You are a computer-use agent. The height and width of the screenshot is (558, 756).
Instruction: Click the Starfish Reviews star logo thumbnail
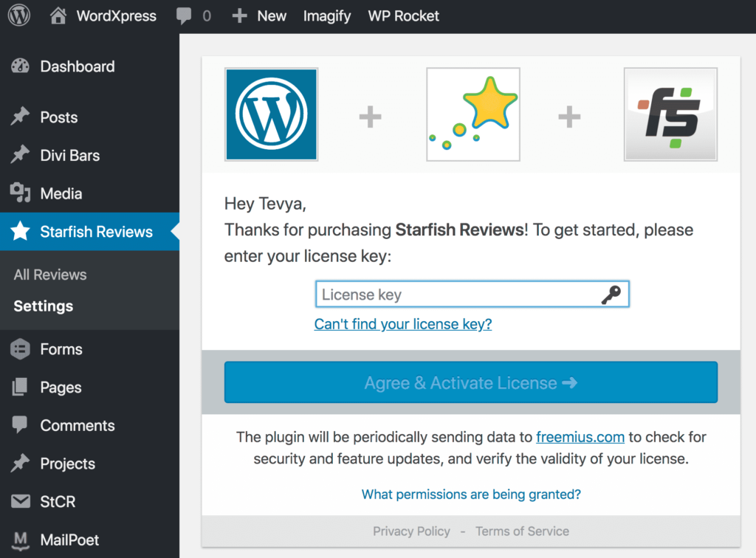[473, 114]
